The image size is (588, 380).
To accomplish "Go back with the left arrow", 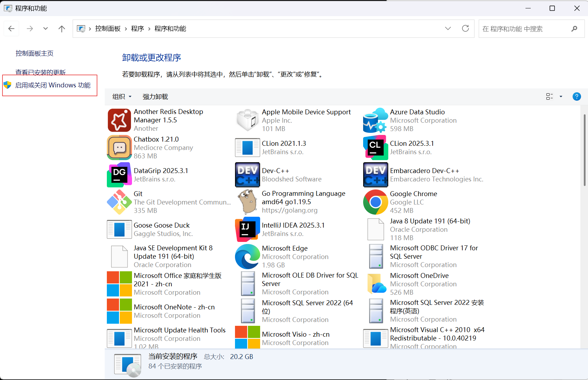I will [11, 29].
